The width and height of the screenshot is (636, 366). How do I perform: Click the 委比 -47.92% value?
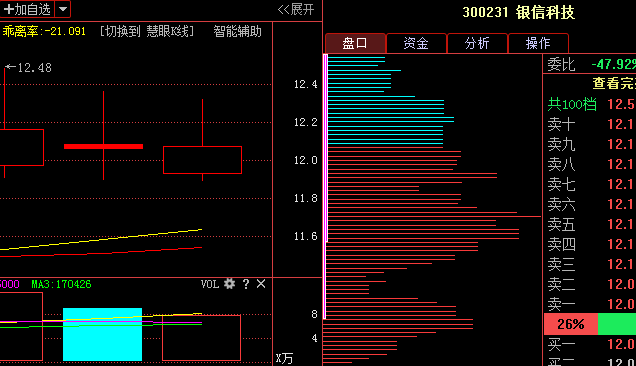click(x=613, y=64)
